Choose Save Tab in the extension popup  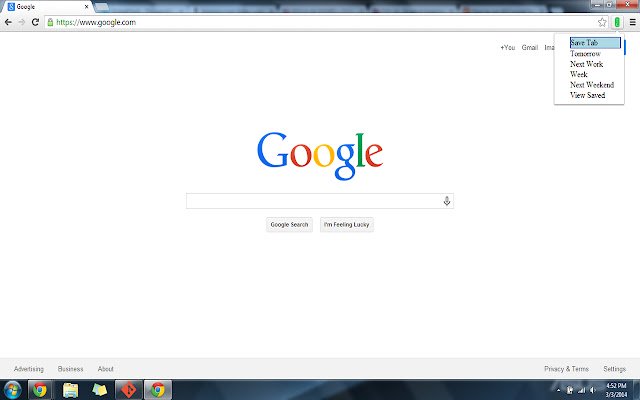click(596, 42)
